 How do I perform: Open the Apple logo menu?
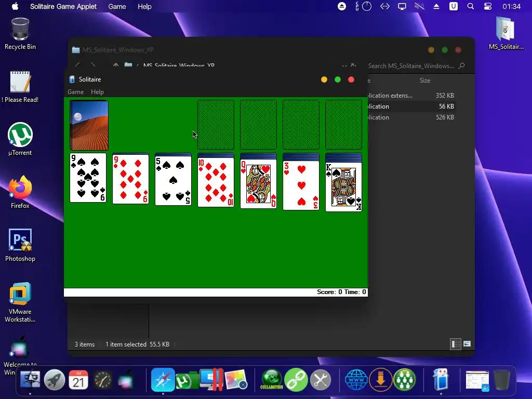coord(15,6)
